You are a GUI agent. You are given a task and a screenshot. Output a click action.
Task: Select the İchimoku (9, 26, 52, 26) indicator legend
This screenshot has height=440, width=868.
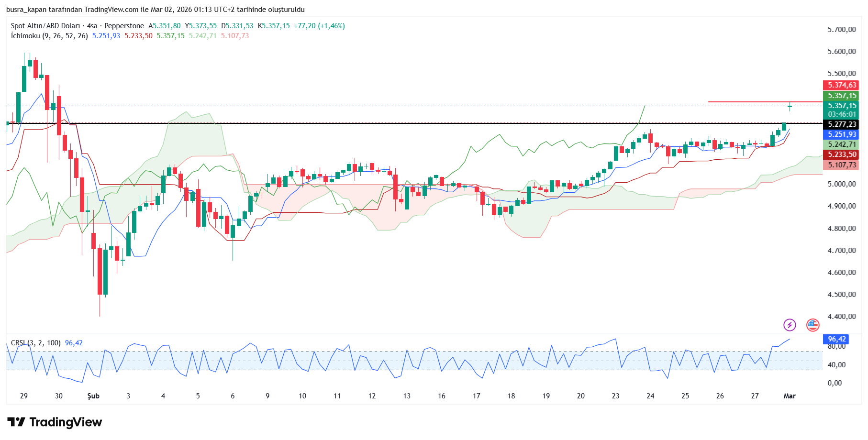click(49, 36)
